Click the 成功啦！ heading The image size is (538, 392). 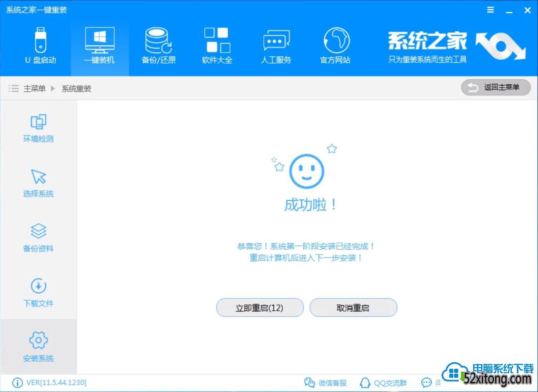click(311, 205)
